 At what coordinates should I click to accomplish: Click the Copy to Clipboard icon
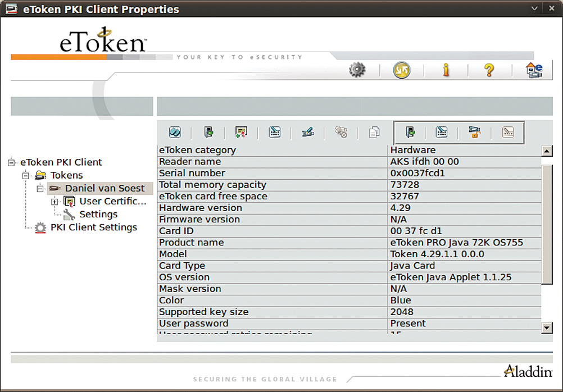pos(374,133)
